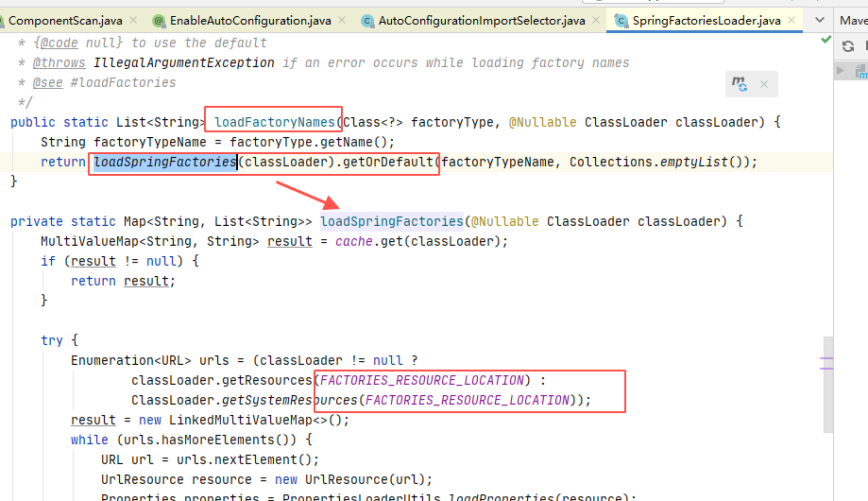Click the Maven reload projects icon

click(x=848, y=46)
